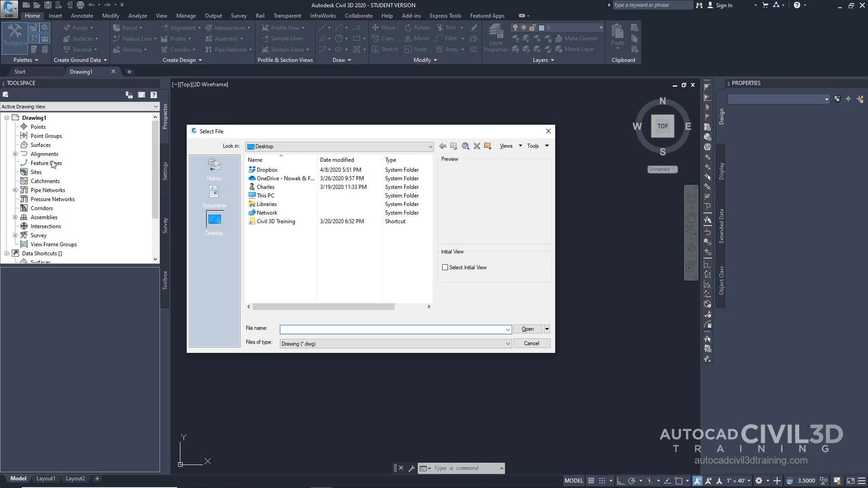Viewport: 868px width, 488px height.
Task: Click the Cancel button
Action: point(532,343)
